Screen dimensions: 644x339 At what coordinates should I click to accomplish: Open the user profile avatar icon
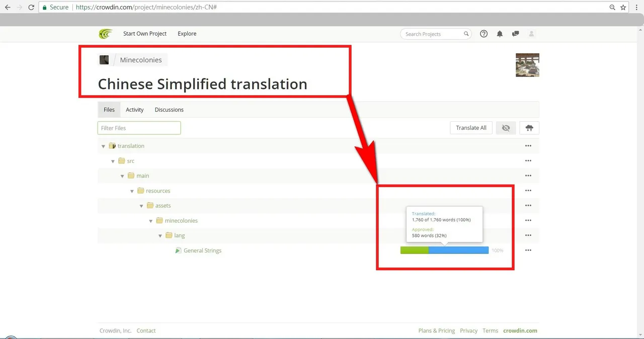(x=532, y=34)
